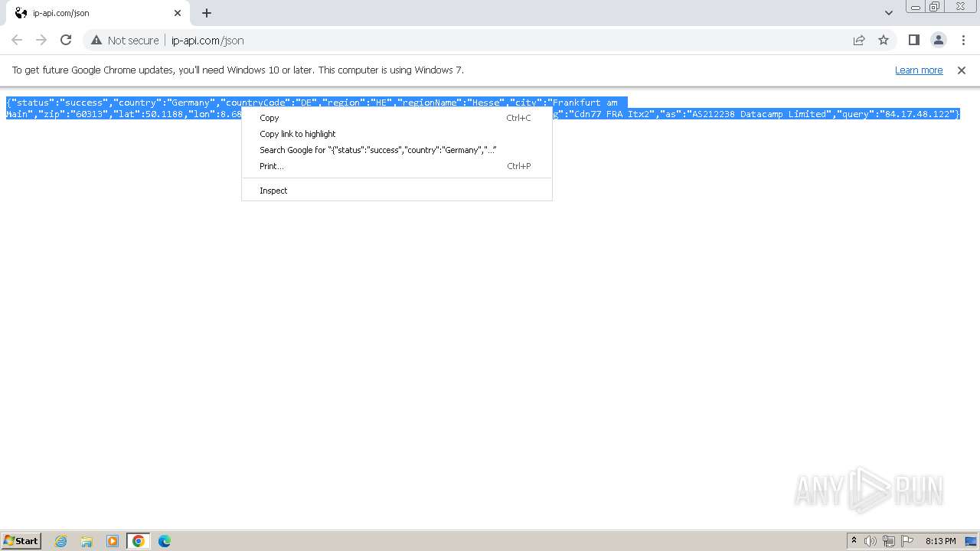Restore down the Chrome window

pyautogui.click(x=935, y=7)
